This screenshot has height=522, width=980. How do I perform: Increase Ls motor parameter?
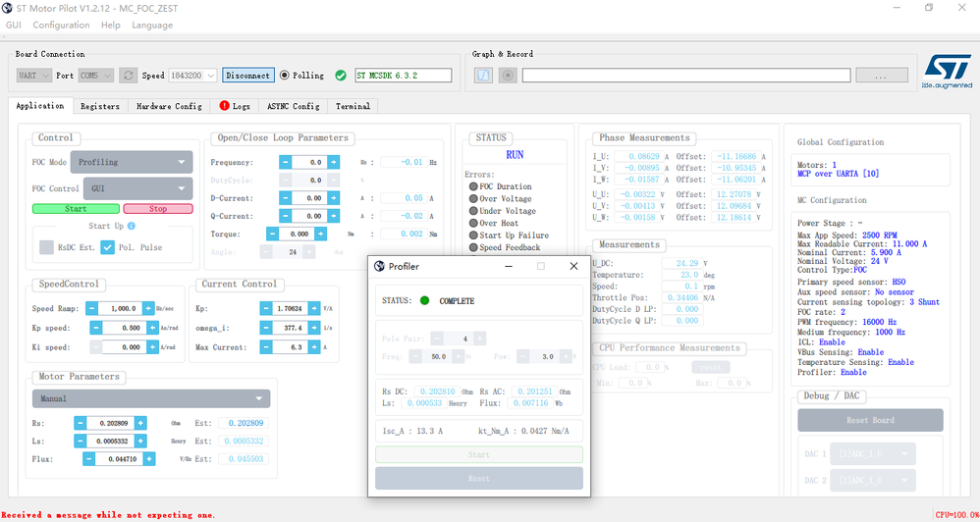pyautogui.click(x=140, y=441)
